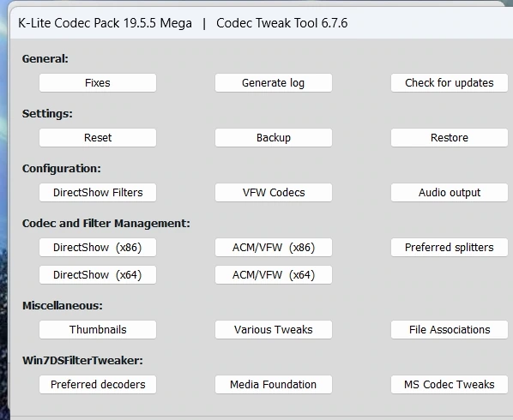
Task: Open Preferred splitters
Action: click(450, 248)
